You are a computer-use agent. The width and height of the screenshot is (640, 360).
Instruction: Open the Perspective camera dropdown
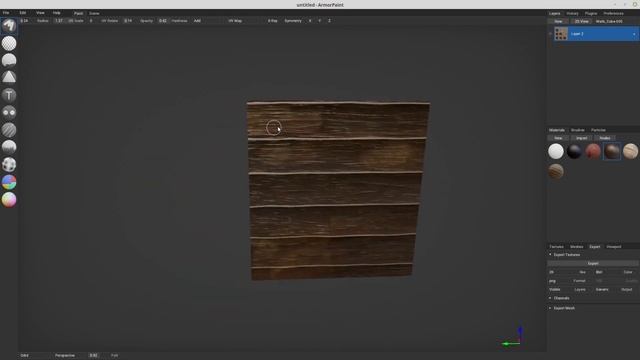[69, 356]
